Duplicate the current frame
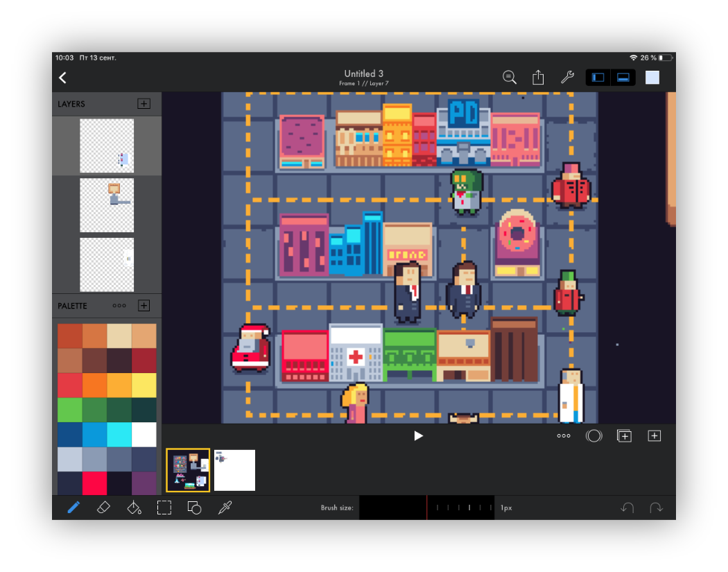Viewport: 728px width, 572px height. click(x=624, y=435)
